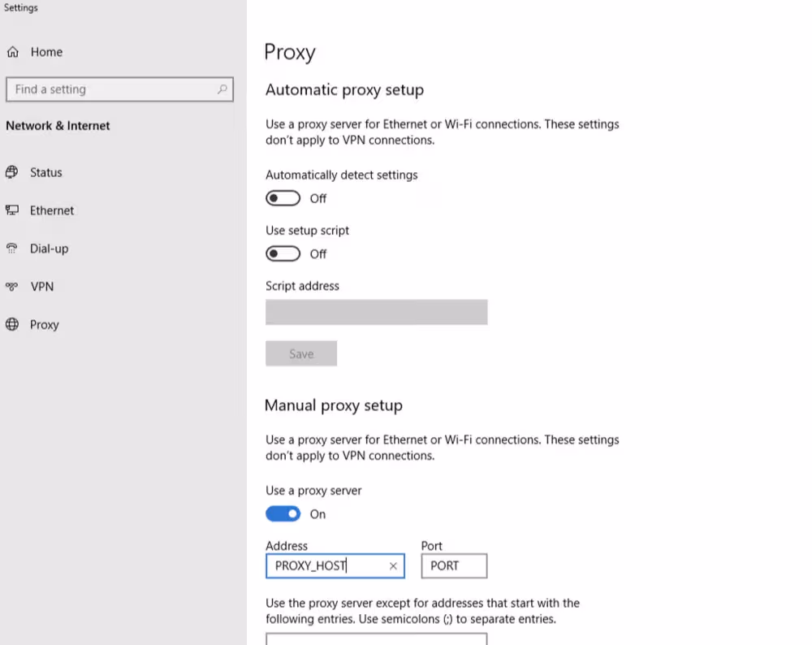
Task: Click the Proxy globe icon in sidebar
Action: [12, 324]
